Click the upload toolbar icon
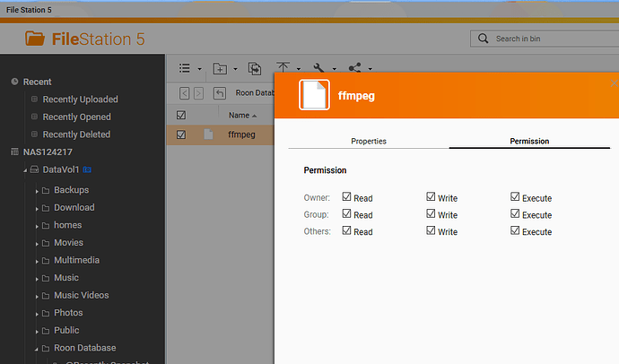This screenshot has width=619, height=364. pos(283,67)
